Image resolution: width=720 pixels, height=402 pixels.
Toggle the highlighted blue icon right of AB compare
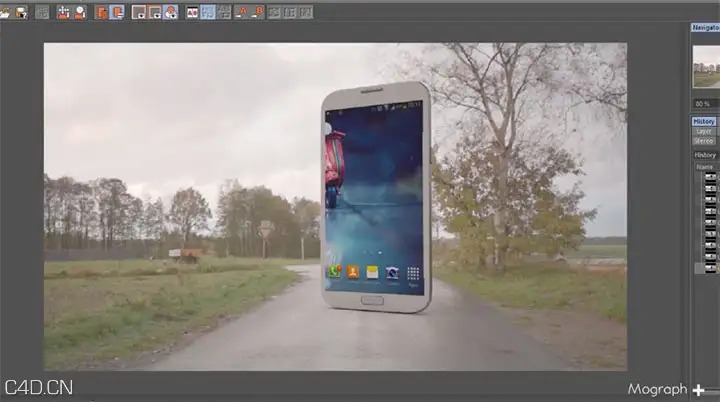pos(208,12)
